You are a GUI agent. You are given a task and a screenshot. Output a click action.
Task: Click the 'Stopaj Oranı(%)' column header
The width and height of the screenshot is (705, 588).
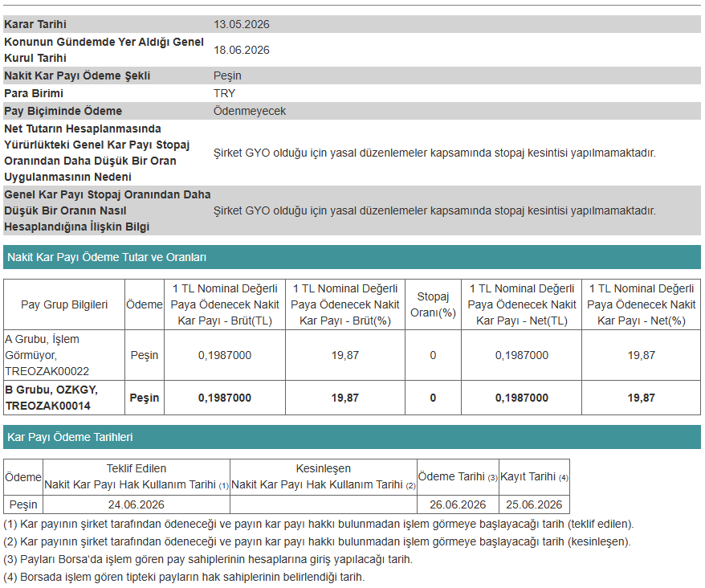coord(433,304)
